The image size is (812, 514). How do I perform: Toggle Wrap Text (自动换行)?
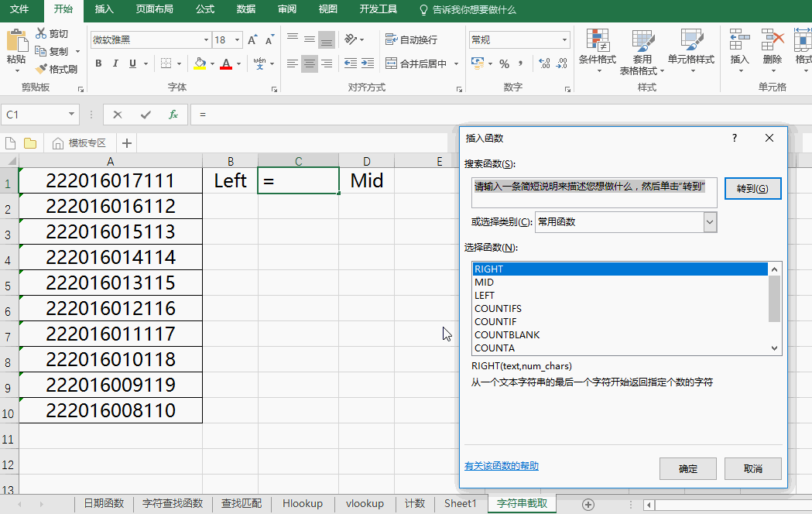412,40
